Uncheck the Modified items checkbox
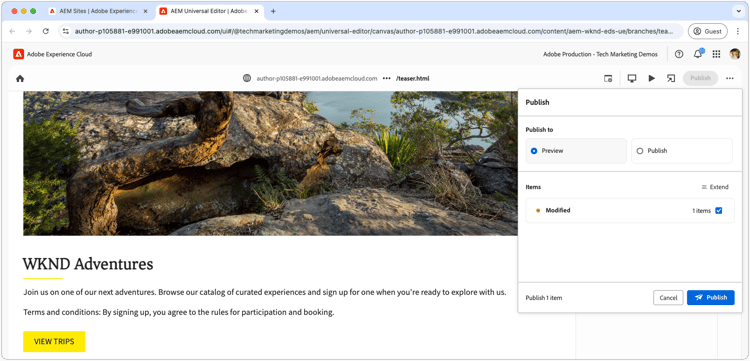Viewport: 750px width, 361px height. click(718, 210)
